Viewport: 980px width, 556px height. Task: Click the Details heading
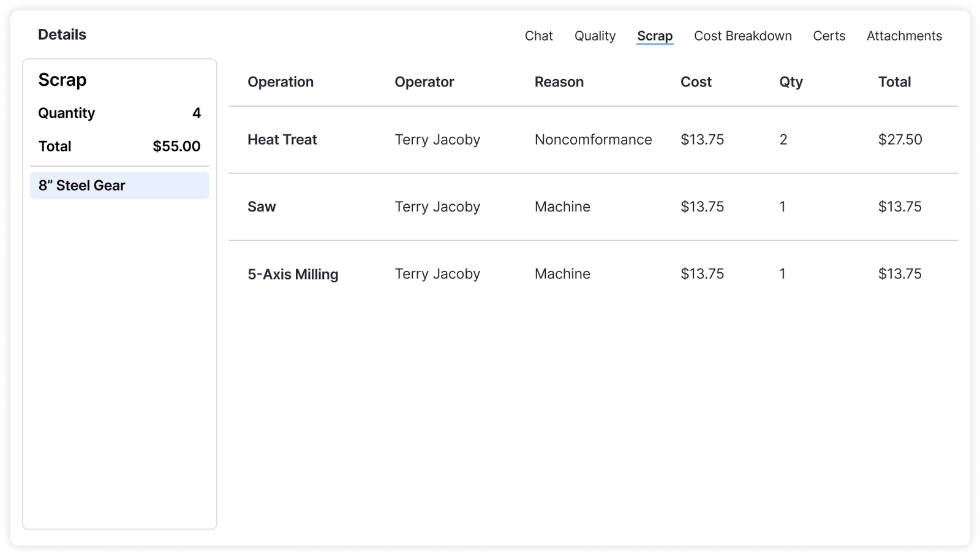pos(62,34)
